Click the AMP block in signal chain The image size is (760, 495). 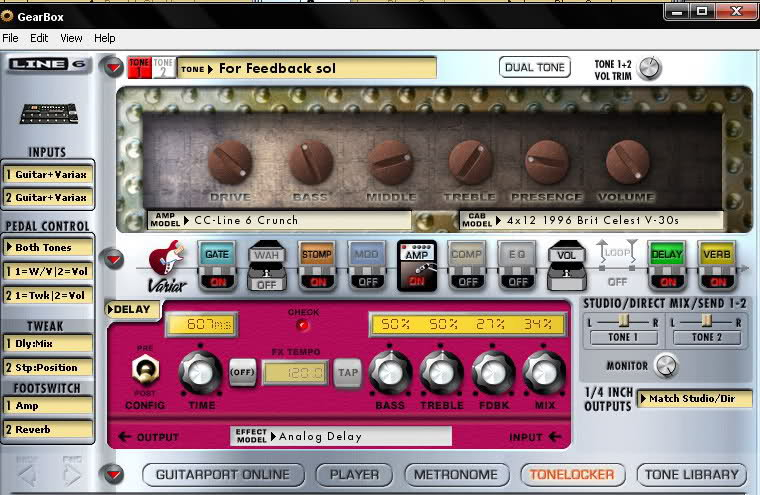coord(417,264)
